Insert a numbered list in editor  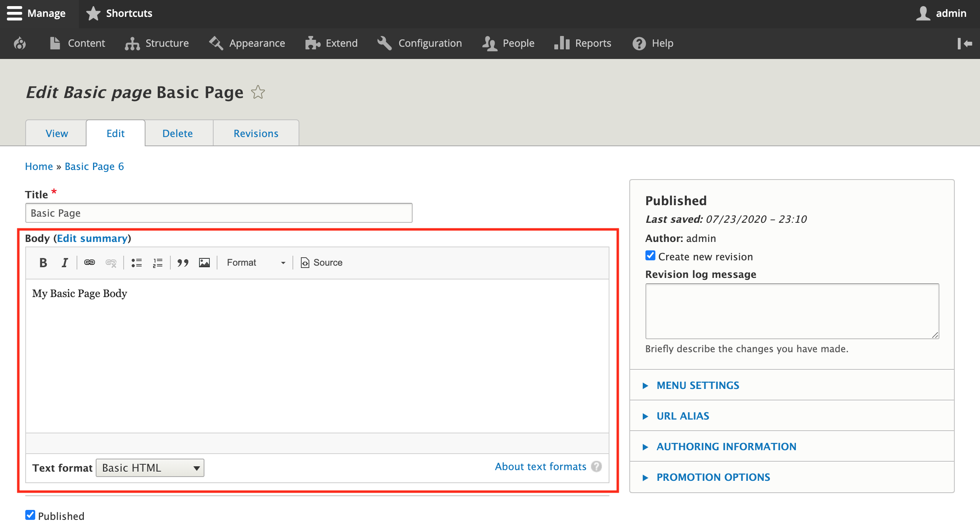coord(158,263)
